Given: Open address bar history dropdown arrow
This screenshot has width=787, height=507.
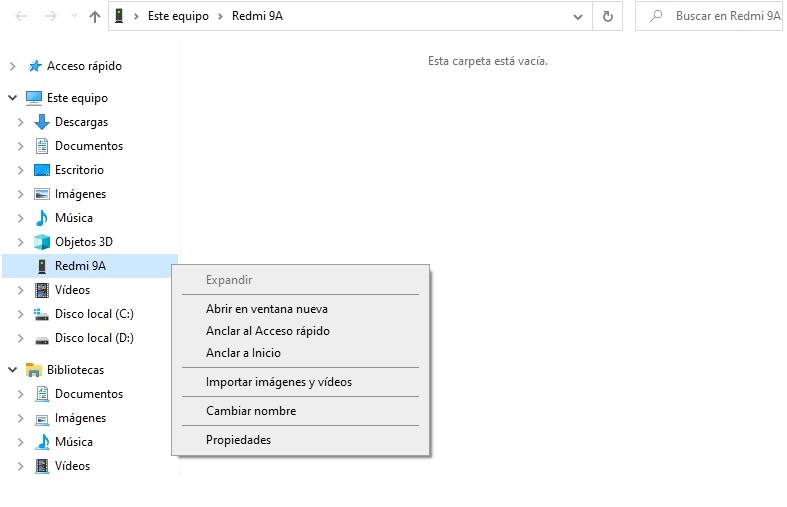Looking at the screenshot, I should pos(578,17).
